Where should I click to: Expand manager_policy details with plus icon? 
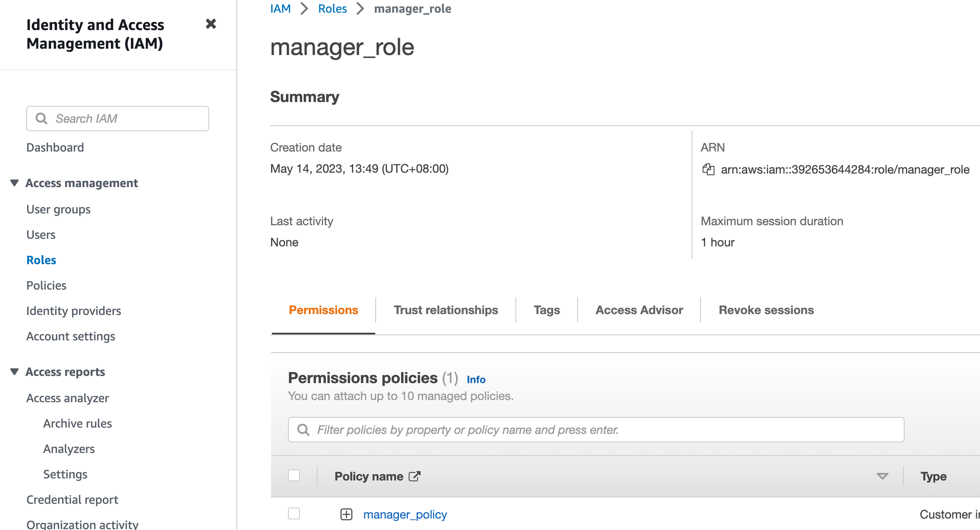click(x=346, y=514)
